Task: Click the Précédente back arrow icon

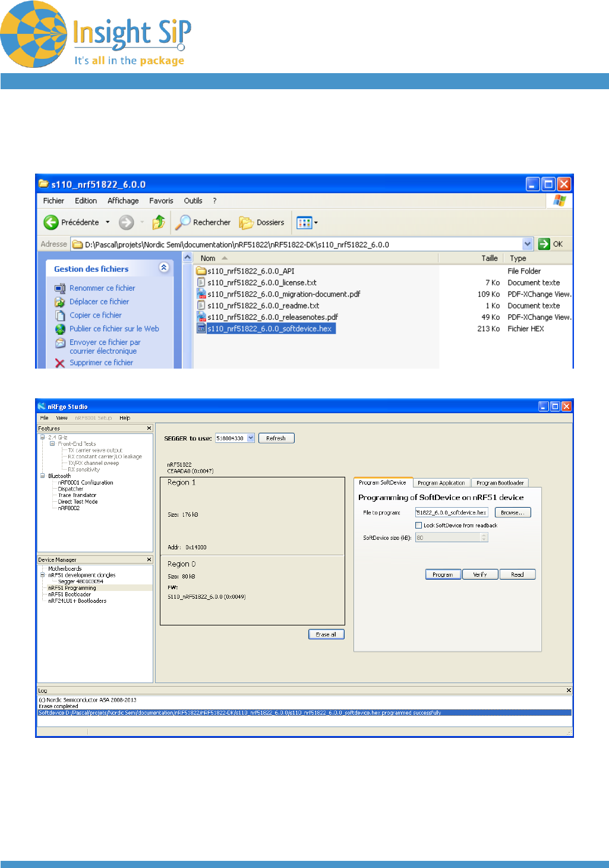Action: [51, 222]
